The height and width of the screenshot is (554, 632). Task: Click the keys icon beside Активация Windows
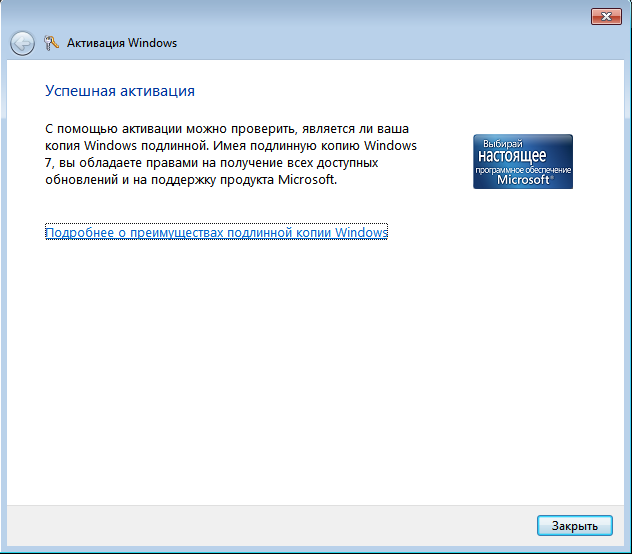coord(51,43)
